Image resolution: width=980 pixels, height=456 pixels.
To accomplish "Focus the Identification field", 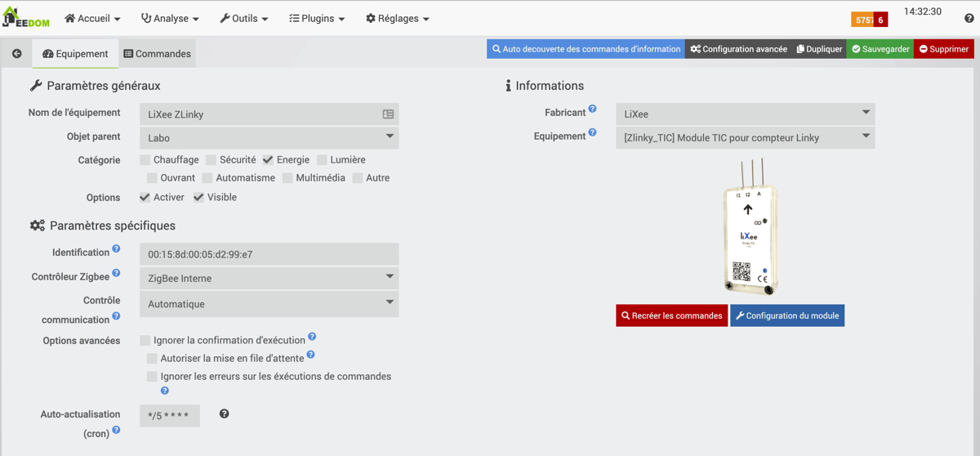I will pyautogui.click(x=269, y=254).
